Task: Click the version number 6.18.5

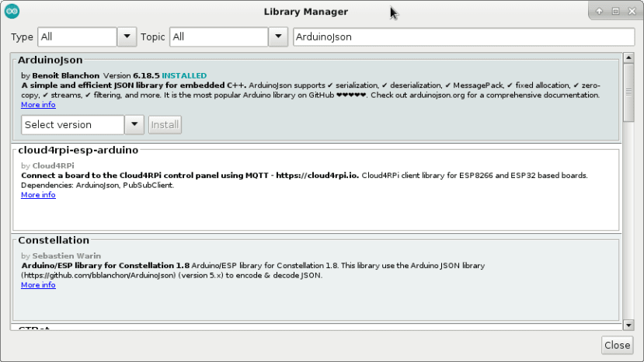Action: [146, 75]
